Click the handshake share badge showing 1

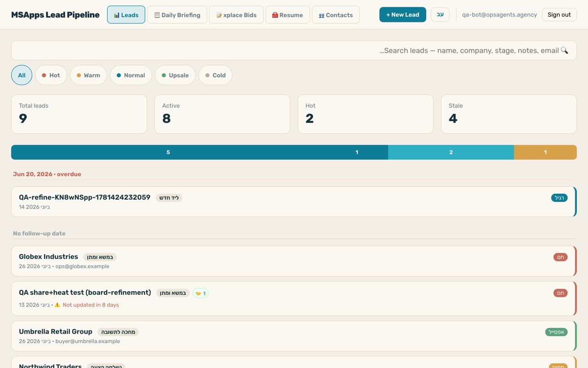coord(200,293)
